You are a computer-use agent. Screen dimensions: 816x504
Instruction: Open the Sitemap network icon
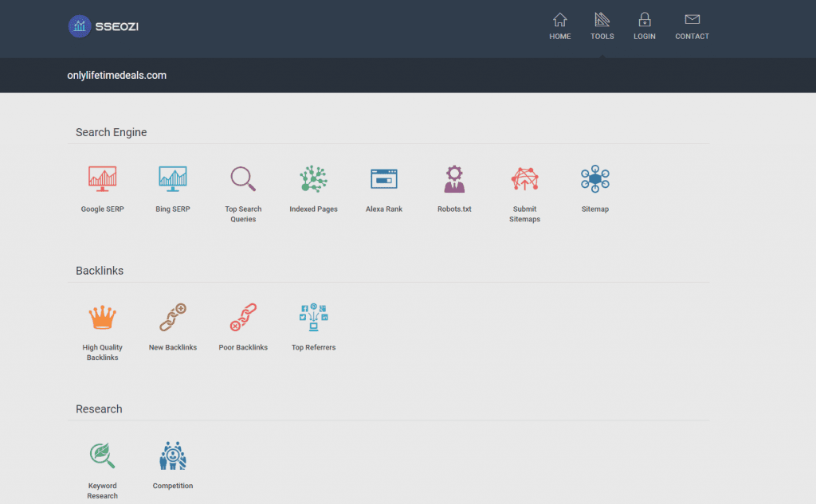coord(595,179)
